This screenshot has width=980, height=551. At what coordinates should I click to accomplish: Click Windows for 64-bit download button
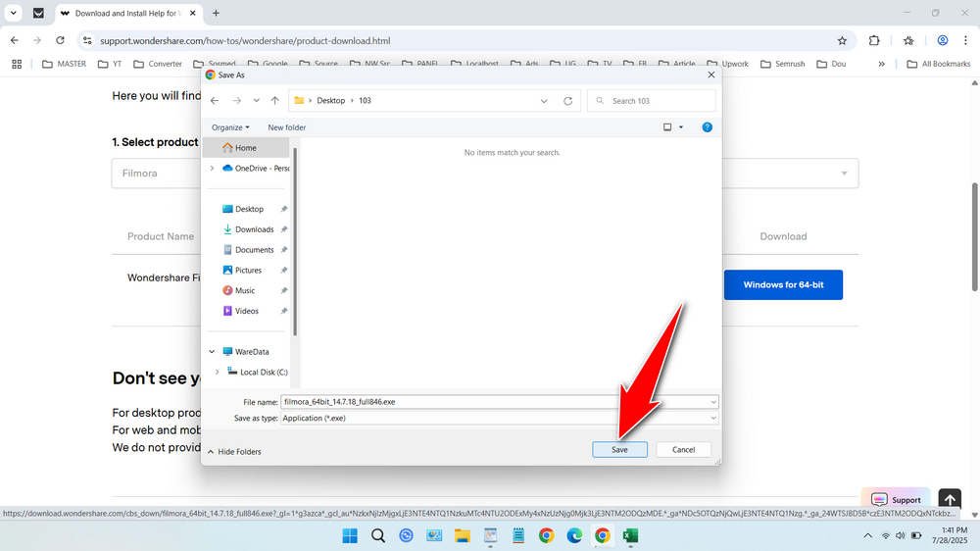pos(783,284)
